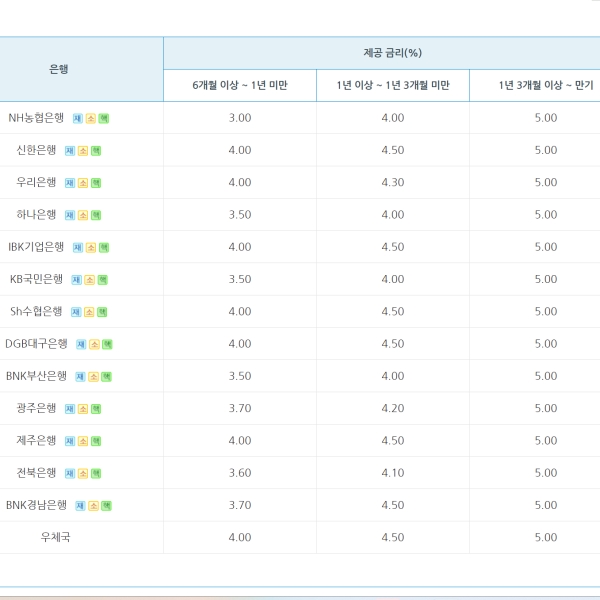Click blue 재 badge beside BNK부산은행
This screenshot has width=600, height=600.
(80, 377)
